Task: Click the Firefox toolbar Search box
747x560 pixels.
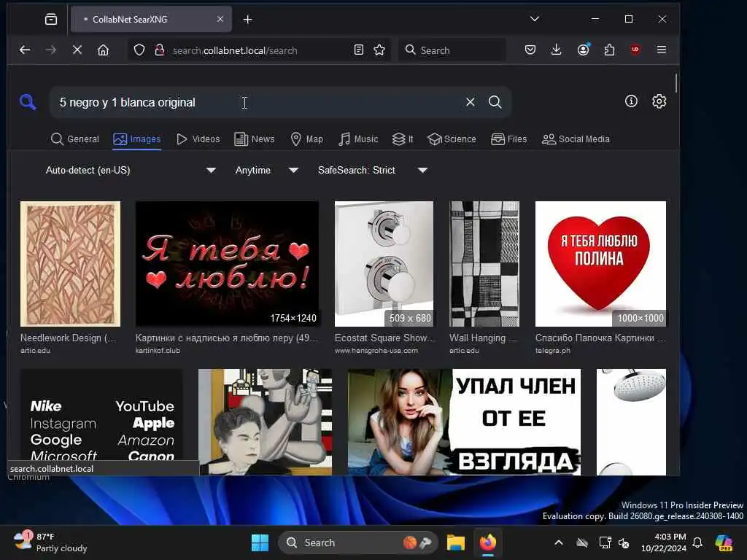Action: point(452,50)
